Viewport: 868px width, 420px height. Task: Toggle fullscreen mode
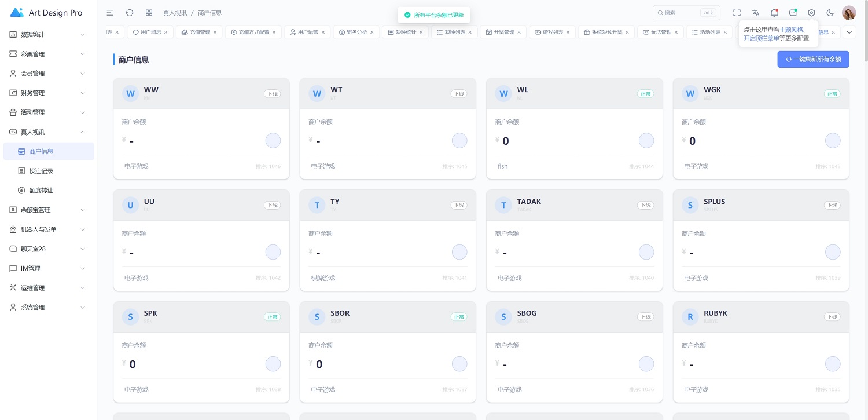tap(737, 13)
